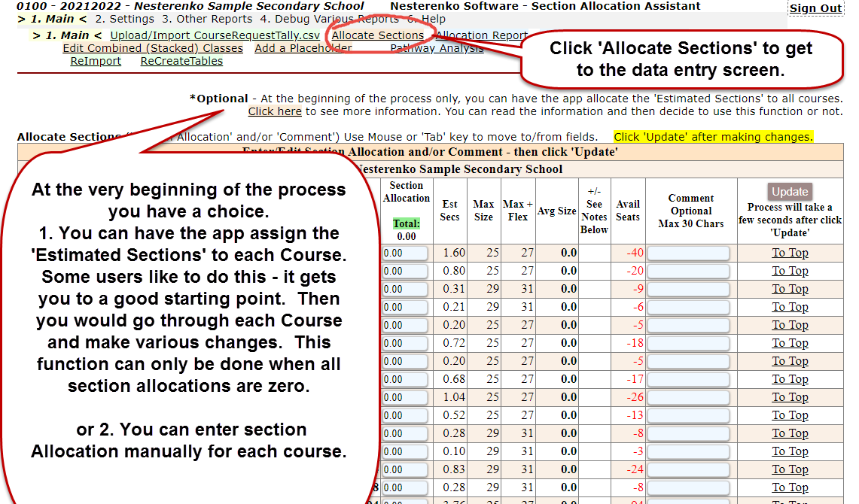Screen dimensions: 859x504
Task: Open Upload/Import CourseRequestTally.csv link
Action: pyautogui.click(x=214, y=35)
